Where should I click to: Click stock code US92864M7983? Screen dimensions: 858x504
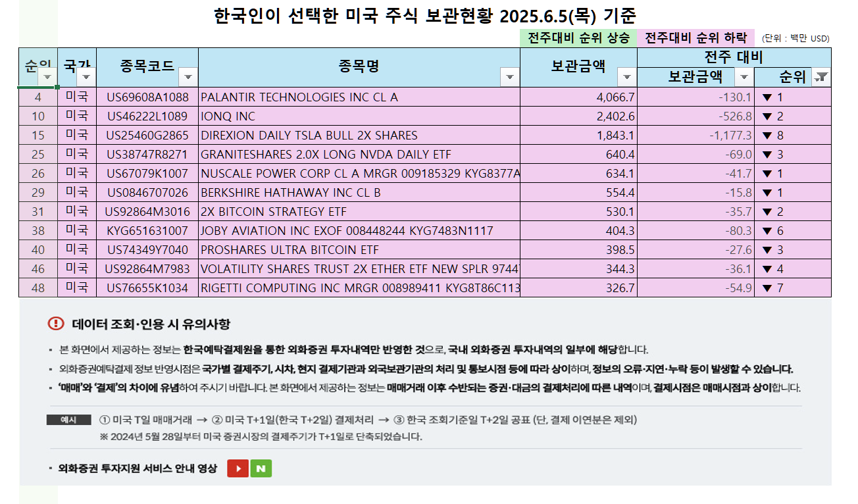[147, 269]
